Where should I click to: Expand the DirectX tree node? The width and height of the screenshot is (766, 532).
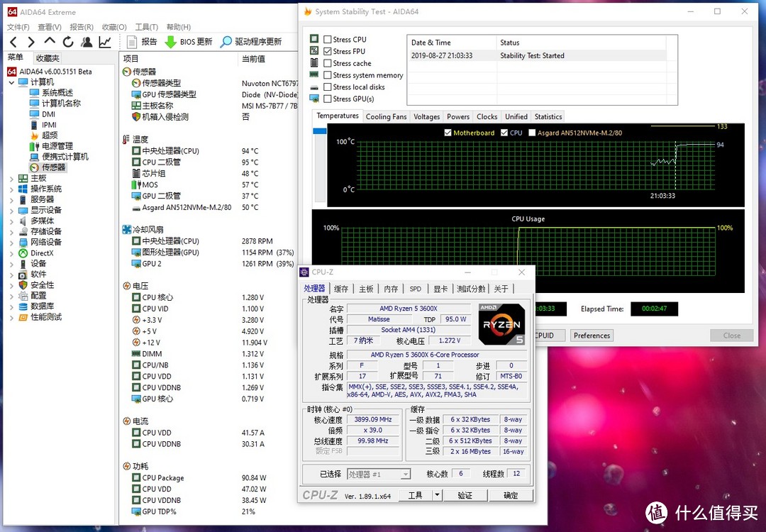point(12,253)
